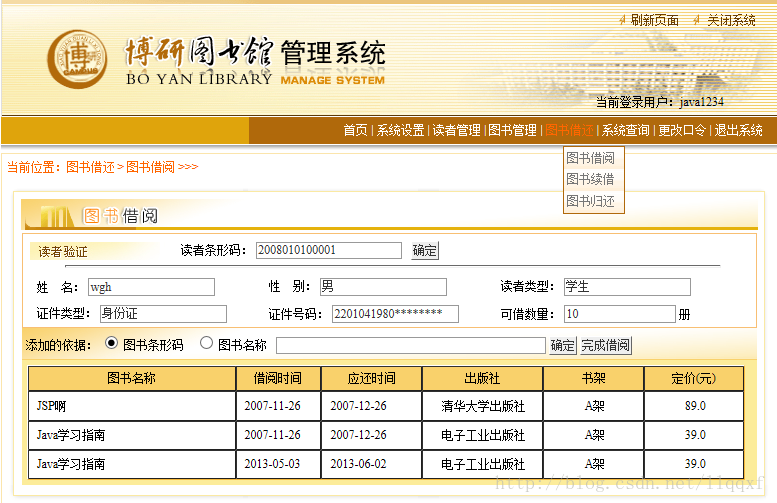Click the 读者验证 section label
777x503 pixels.
click(63, 252)
